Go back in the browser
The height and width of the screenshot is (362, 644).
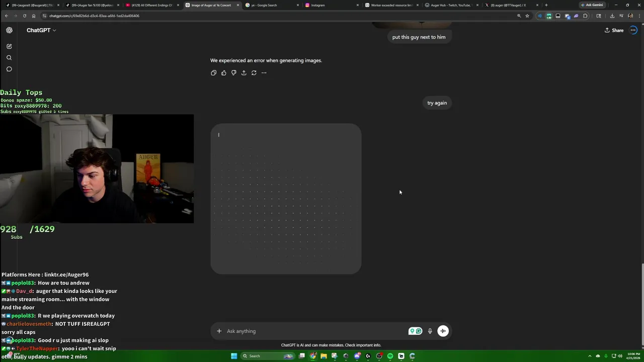pyautogui.click(x=7, y=16)
